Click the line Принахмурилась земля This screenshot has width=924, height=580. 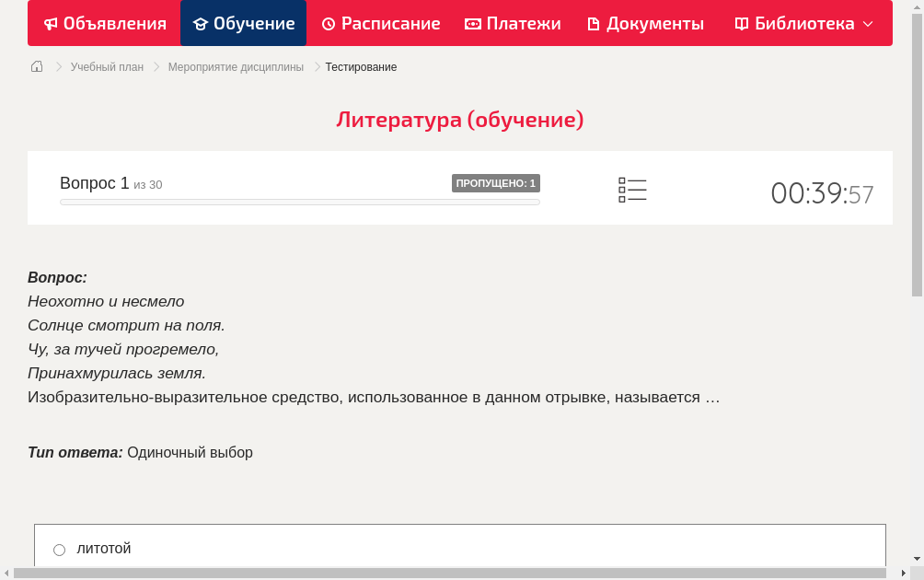pos(117,373)
